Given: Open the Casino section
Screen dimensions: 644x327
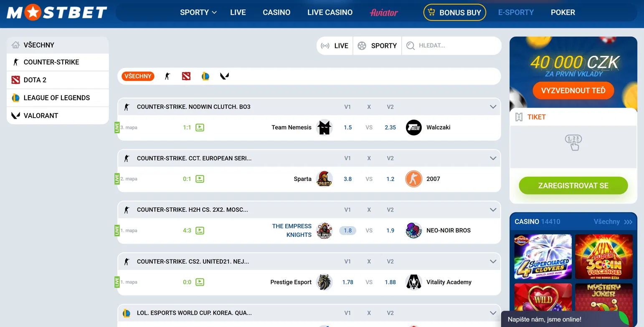Looking at the screenshot, I should 276,13.
